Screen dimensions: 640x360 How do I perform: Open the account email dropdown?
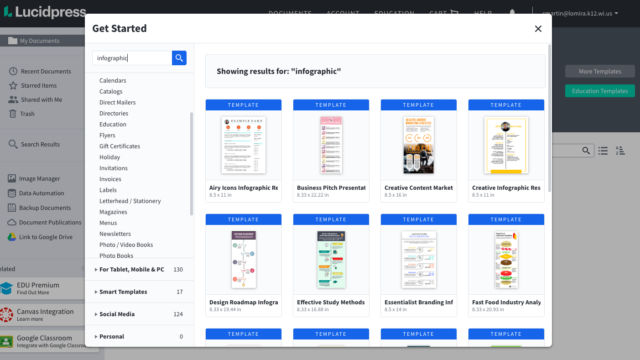[x=580, y=13]
